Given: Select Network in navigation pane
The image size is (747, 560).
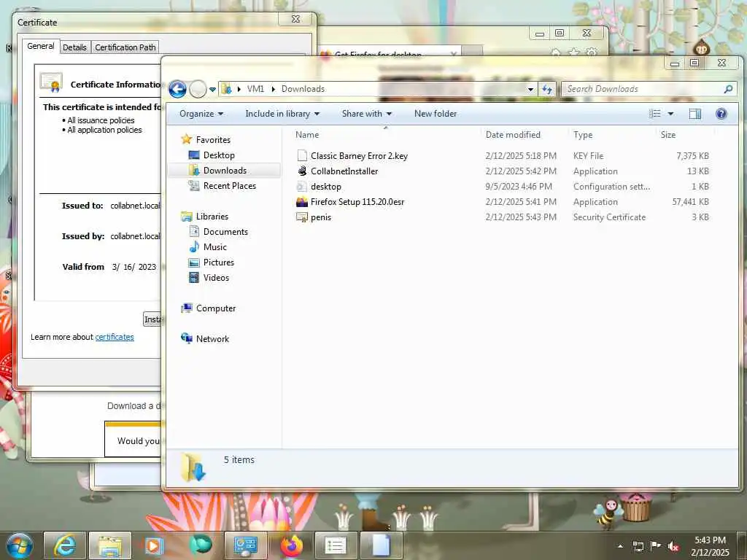Looking at the screenshot, I should [x=212, y=339].
